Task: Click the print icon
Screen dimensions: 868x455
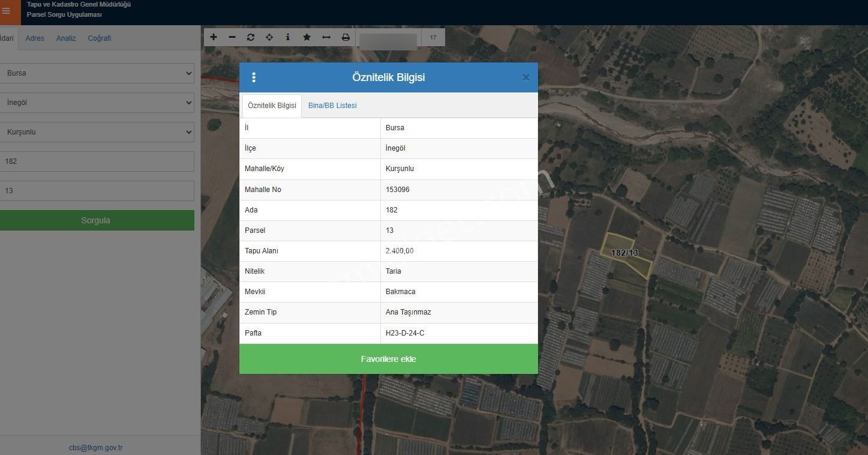Action: pyautogui.click(x=346, y=37)
